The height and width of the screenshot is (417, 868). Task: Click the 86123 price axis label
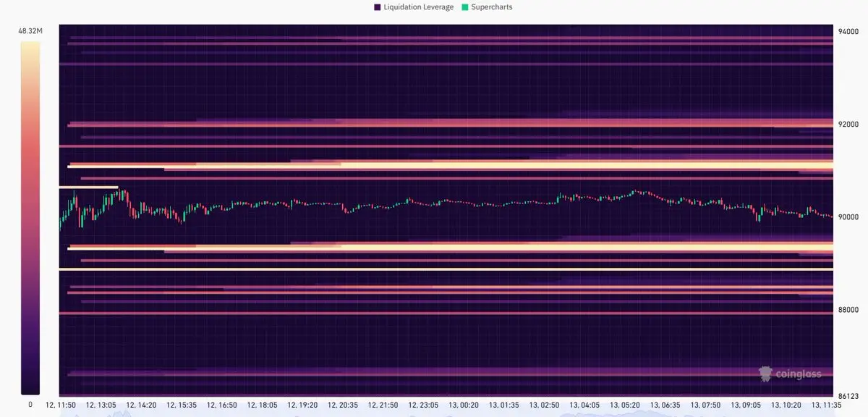click(848, 397)
